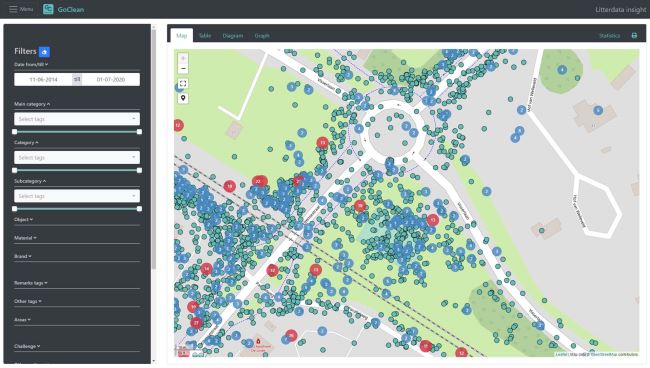Zoom out on the map
The image size is (650, 368).
pyautogui.click(x=183, y=69)
